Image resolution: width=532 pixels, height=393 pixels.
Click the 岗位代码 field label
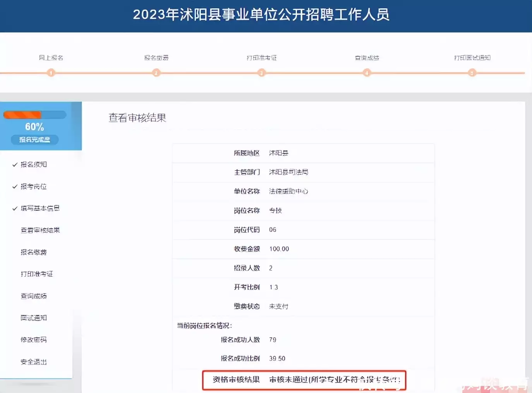pyautogui.click(x=247, y=230)
